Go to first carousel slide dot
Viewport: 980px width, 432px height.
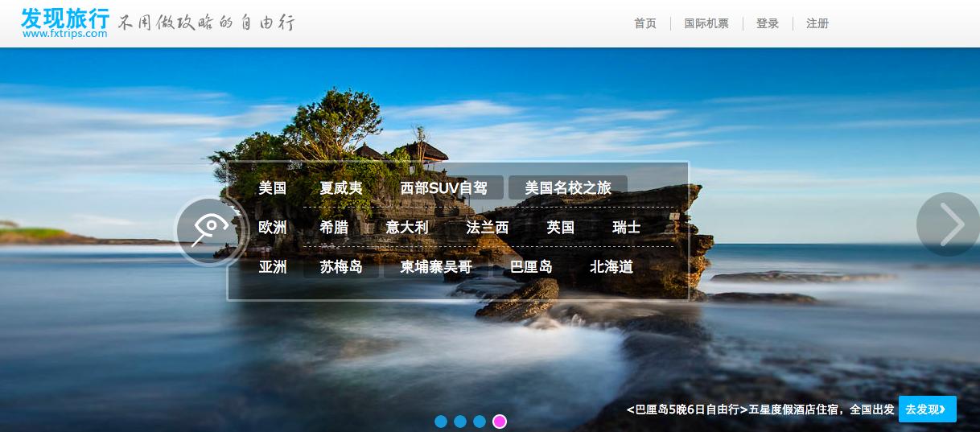point(441,422)
